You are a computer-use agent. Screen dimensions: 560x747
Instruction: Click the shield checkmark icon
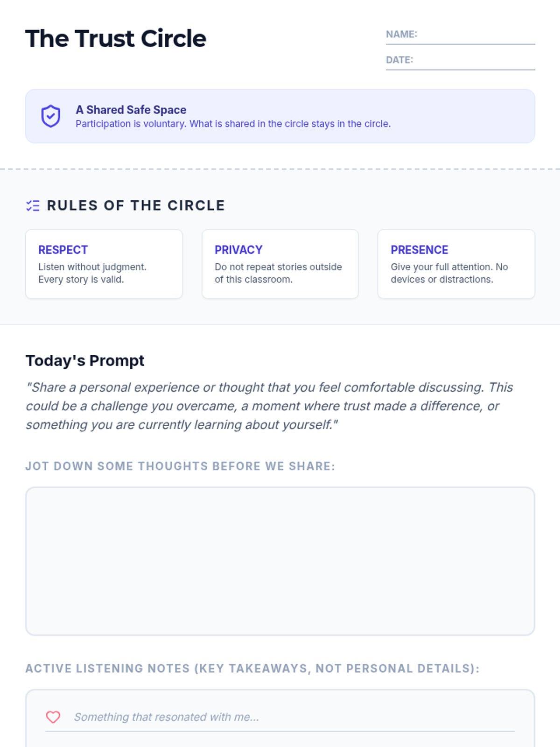pyautogui.click(x=50, y=116)
